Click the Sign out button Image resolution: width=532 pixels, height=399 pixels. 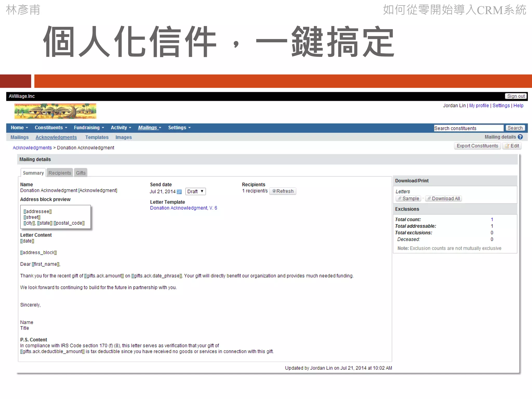click(x=516, y=96)
